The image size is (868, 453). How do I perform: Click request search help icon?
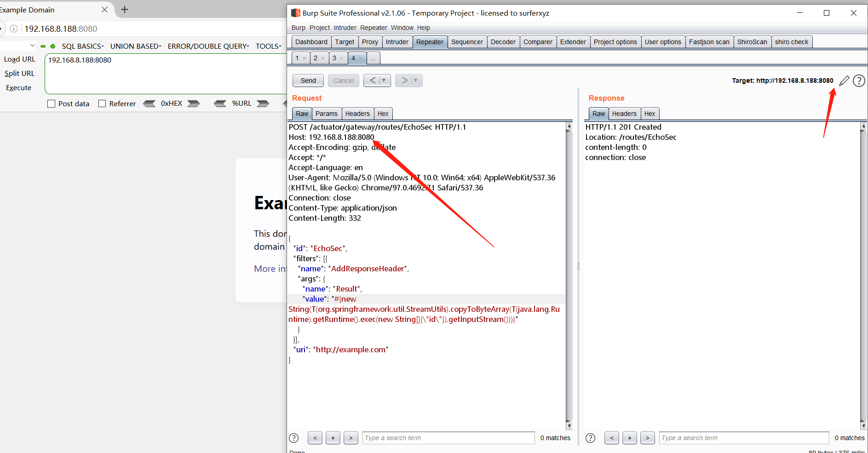293,438
